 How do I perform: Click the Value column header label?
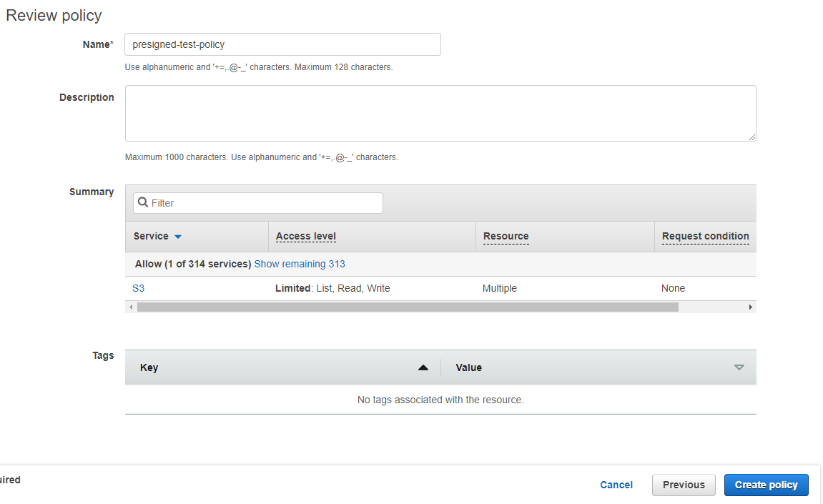[469, 367]
